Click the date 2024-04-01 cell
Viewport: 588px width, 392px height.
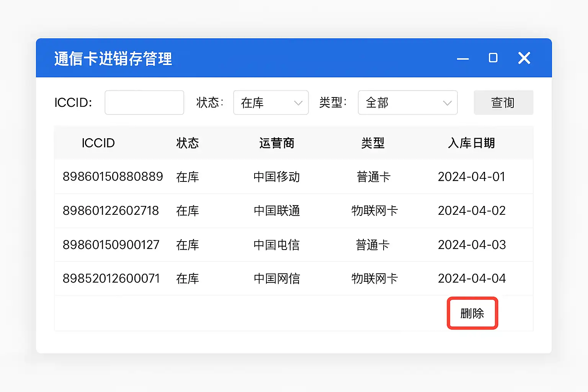pyautogui.click(x=472, y=177)
